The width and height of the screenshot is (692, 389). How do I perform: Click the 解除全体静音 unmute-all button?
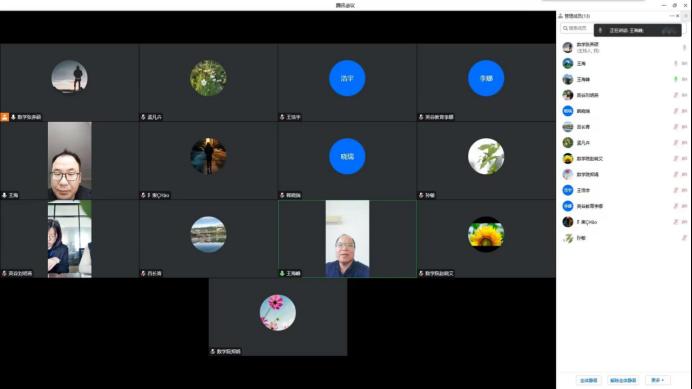point(623,380)
